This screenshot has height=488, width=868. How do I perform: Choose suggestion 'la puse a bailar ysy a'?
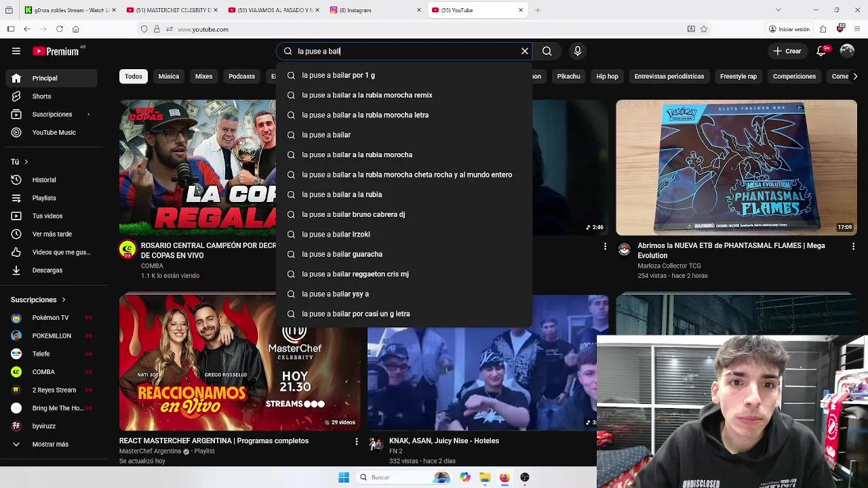coord(404,294)
